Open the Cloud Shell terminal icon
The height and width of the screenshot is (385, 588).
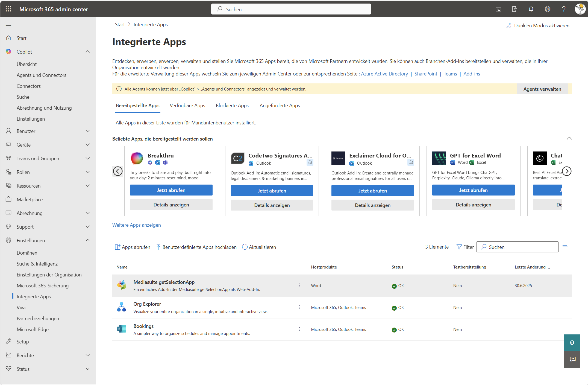(x=498, y=9)
